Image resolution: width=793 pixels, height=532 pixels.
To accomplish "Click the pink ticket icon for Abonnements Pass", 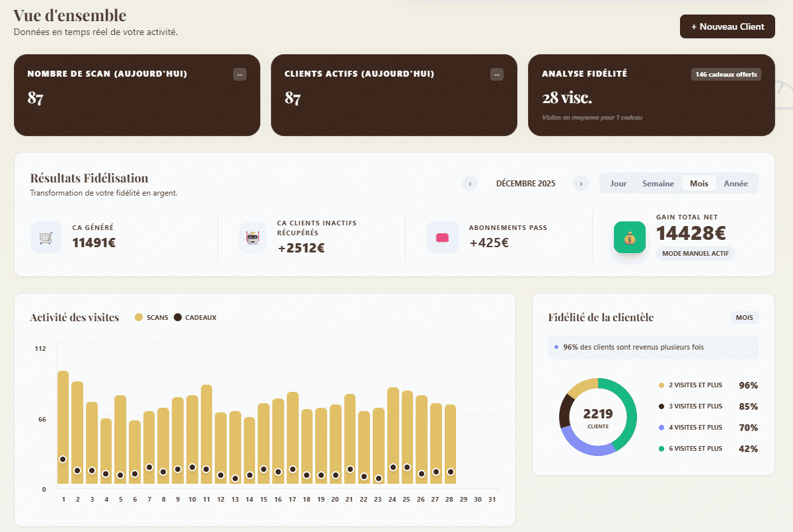I will tap(442, 237).
